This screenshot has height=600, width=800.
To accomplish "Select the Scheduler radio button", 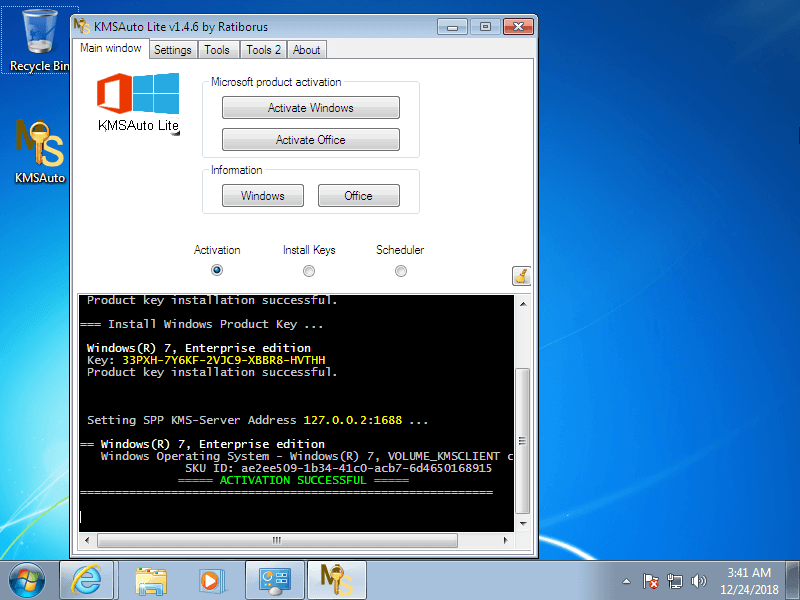I will pos(400,270).
